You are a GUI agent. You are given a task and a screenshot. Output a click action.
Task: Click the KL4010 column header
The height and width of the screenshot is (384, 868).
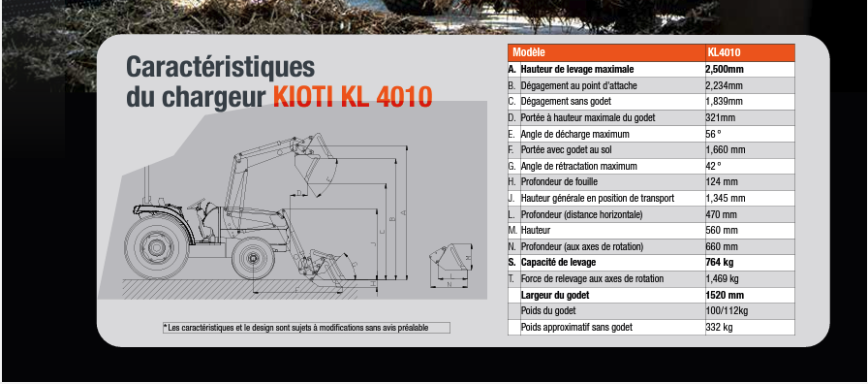tap(750, 52)
